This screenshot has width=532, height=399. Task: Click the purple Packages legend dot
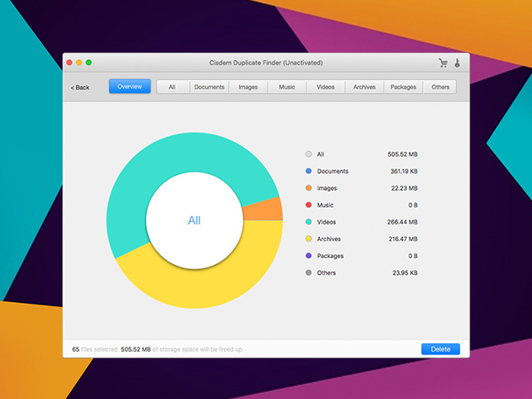pyautogui.click(x=308, y=256)
